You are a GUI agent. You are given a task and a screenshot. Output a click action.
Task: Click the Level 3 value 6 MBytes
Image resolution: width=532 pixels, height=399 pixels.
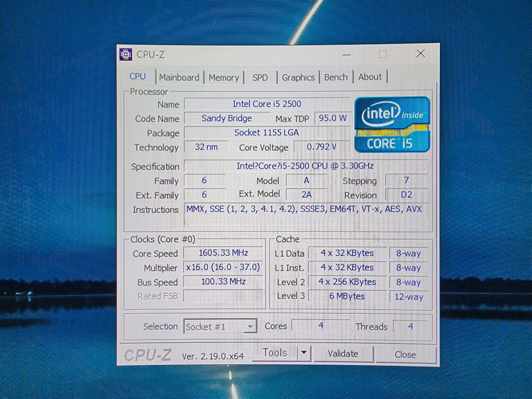coord(347,296)
